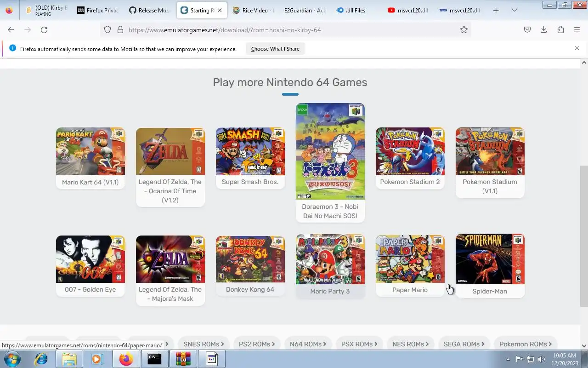Open Pokemon ROMs category link
This screenshot has height=368, width=588.
click(526, 344)
